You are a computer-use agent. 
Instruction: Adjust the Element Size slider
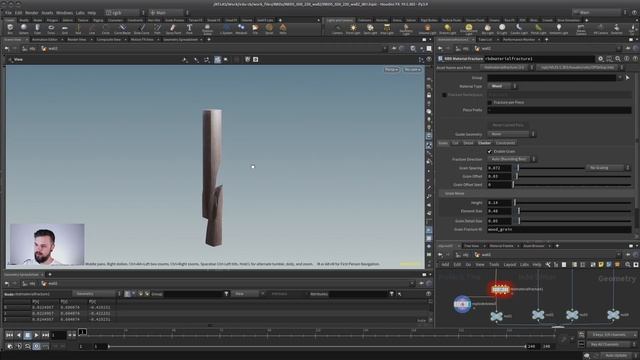click(x=573, y=211)
